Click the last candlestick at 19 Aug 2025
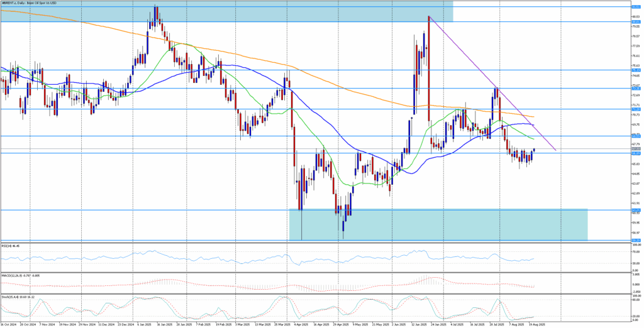The width and height of the screenshot is (644, 328). click(535, 150)
